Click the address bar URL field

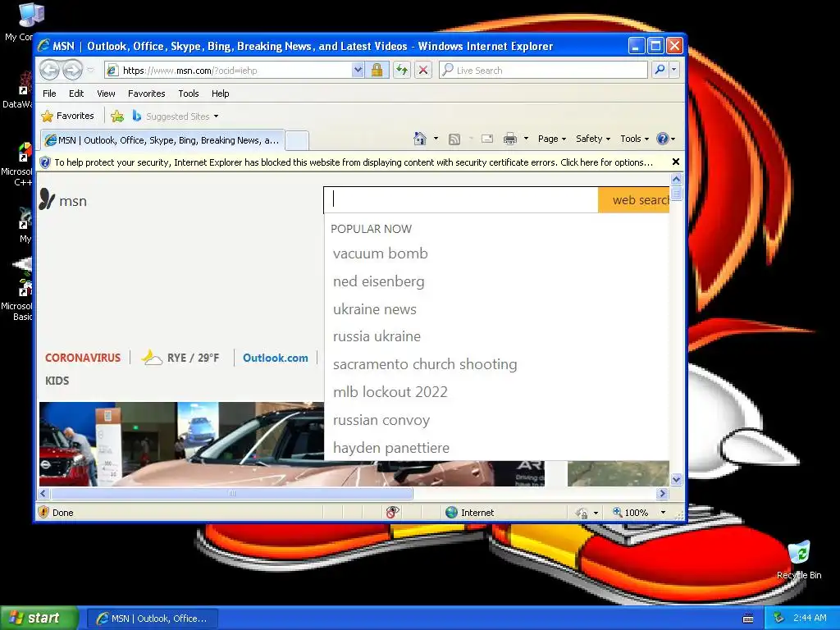pos(228,71)
